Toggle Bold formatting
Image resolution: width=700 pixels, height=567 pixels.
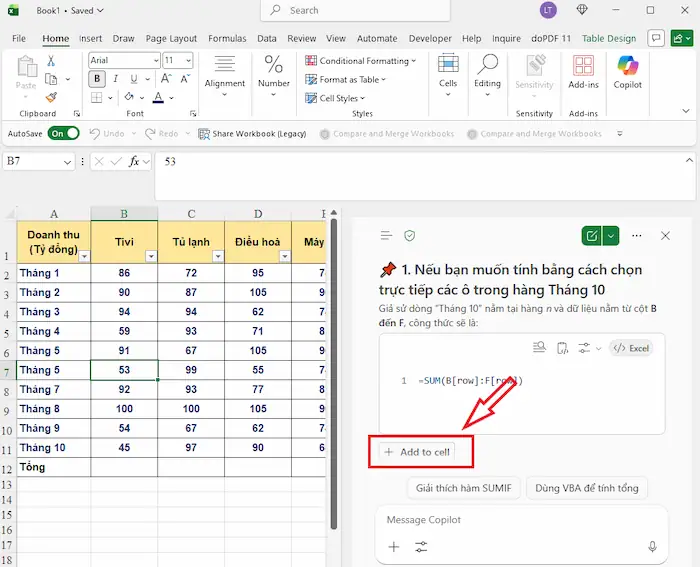pos(98,80)
